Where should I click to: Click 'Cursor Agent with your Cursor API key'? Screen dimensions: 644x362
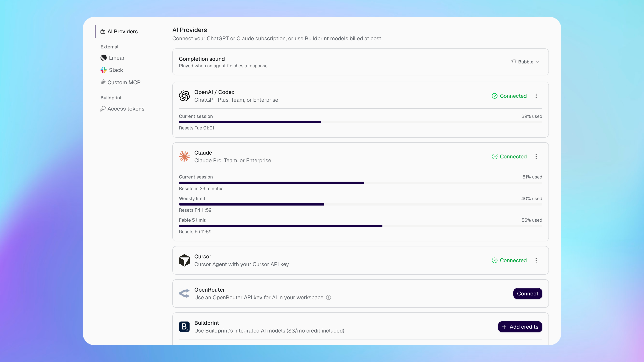pyautogui.click(x=242, y=264)
